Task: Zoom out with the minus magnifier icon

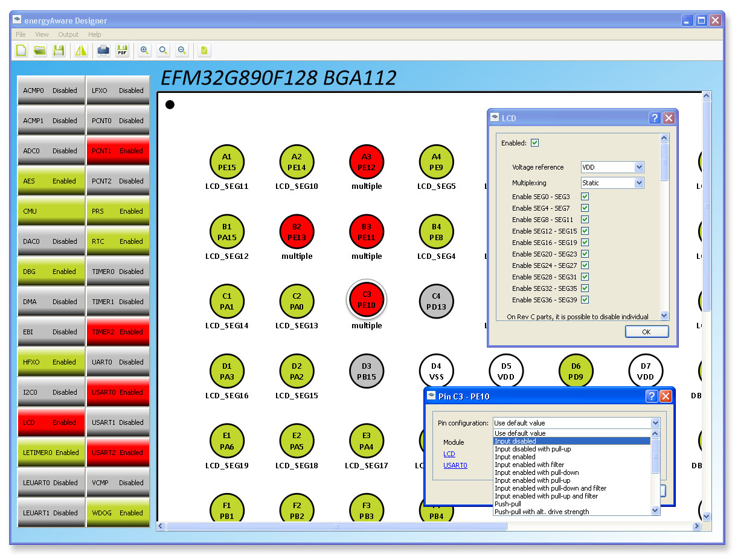Action: pyautogui.click(x=182, y=51)
